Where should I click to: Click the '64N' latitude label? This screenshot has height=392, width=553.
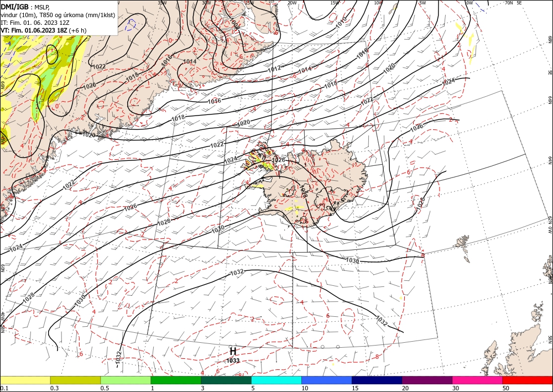click(550, 160)
